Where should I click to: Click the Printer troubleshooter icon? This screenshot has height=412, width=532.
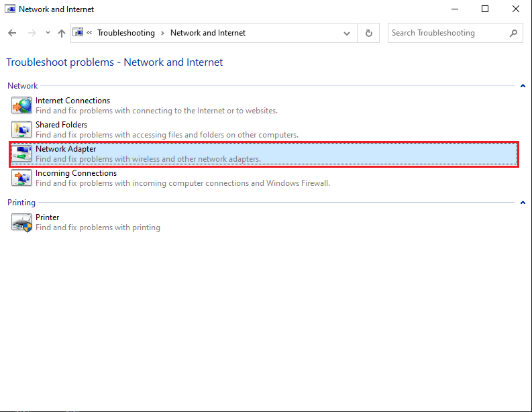tap(21, 222)
